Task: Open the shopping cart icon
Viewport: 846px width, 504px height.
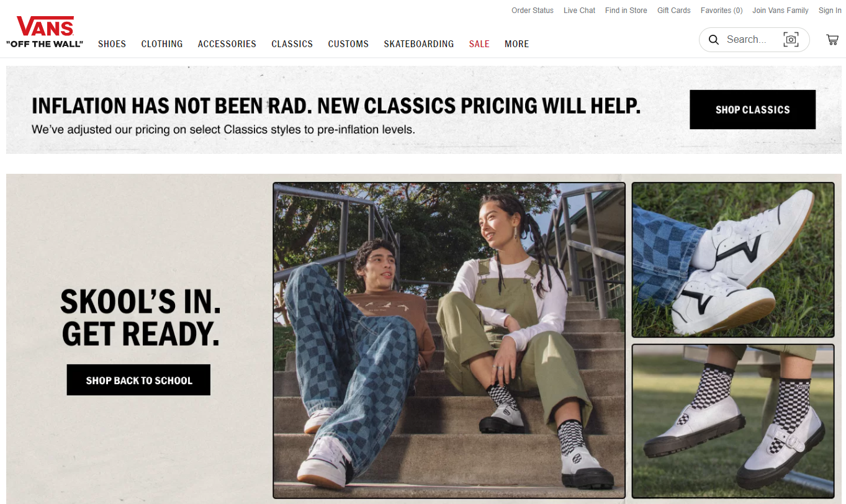Action: pyautogui.click(x=832, y=40)
